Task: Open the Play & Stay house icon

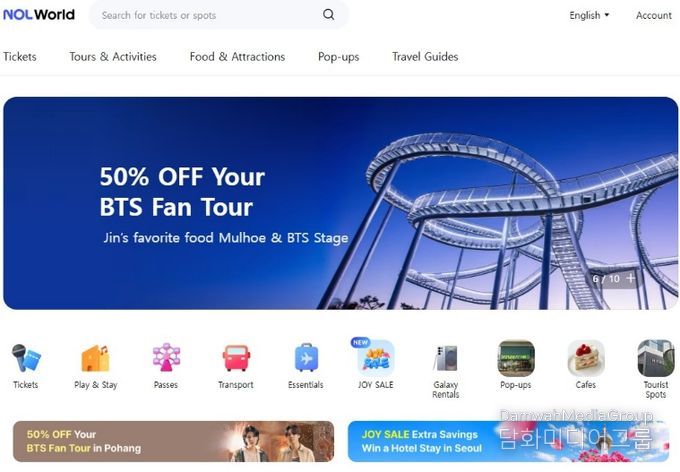Action: 95,358
